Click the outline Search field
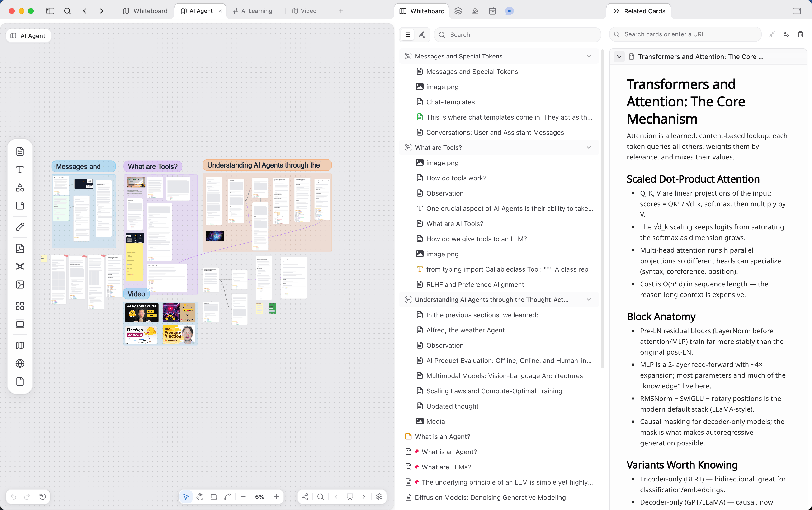812x510 pixels. [517, 35]
